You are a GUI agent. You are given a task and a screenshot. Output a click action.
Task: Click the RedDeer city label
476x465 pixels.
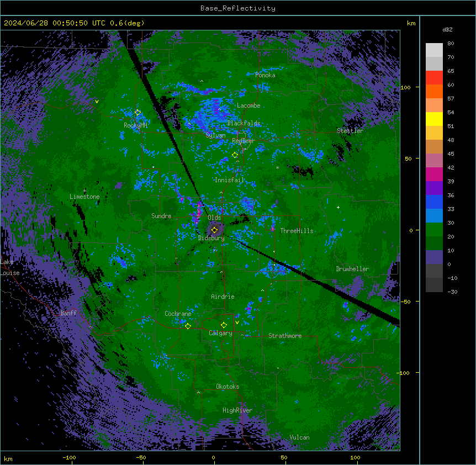pyautogui.click(x=244, y=140)
